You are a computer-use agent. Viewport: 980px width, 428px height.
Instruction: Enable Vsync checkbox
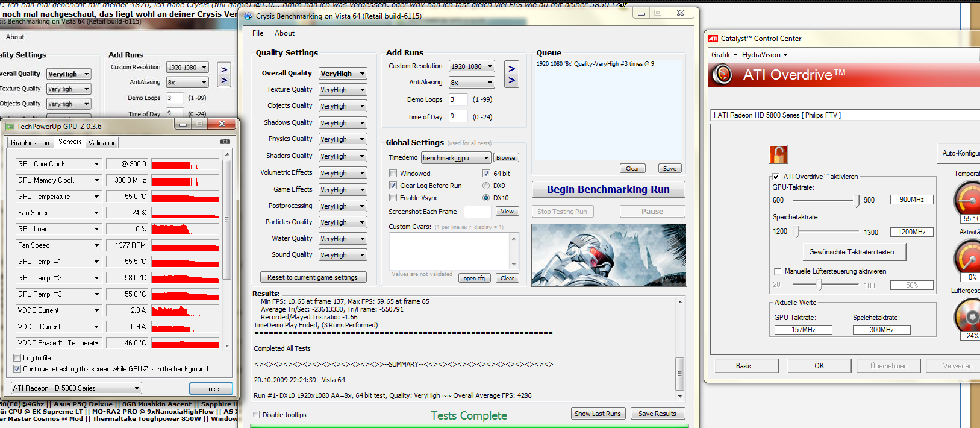tap(393, 198)
